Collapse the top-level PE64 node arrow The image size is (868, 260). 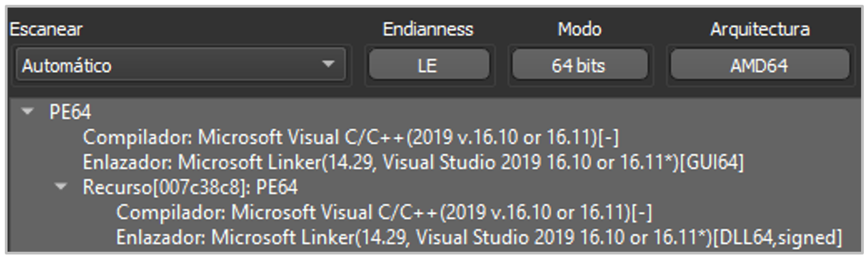coord(28,111)
